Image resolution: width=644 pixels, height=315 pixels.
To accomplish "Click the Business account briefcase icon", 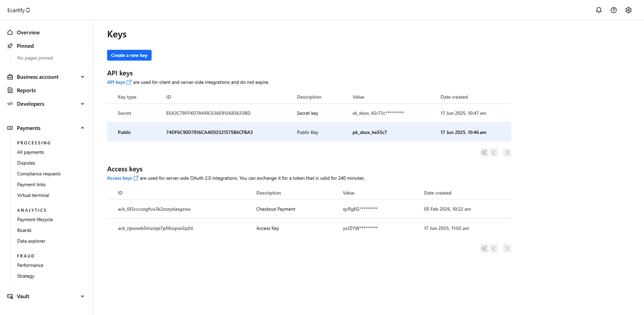I will point(10,77).
